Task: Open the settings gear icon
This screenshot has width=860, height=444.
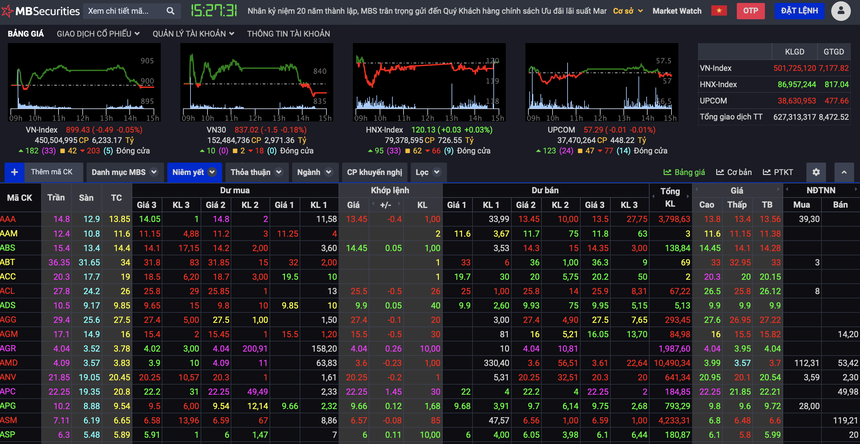Action: 816,172
